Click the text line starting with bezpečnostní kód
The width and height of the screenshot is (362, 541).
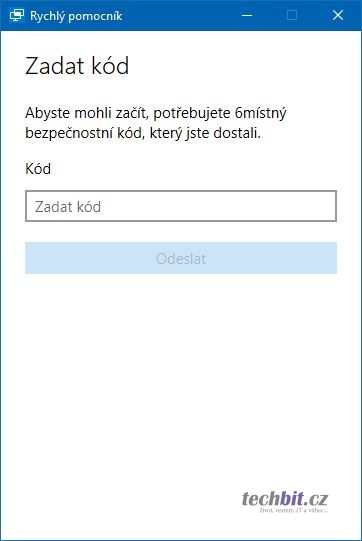pyautogui.click(x=143, y=133)
